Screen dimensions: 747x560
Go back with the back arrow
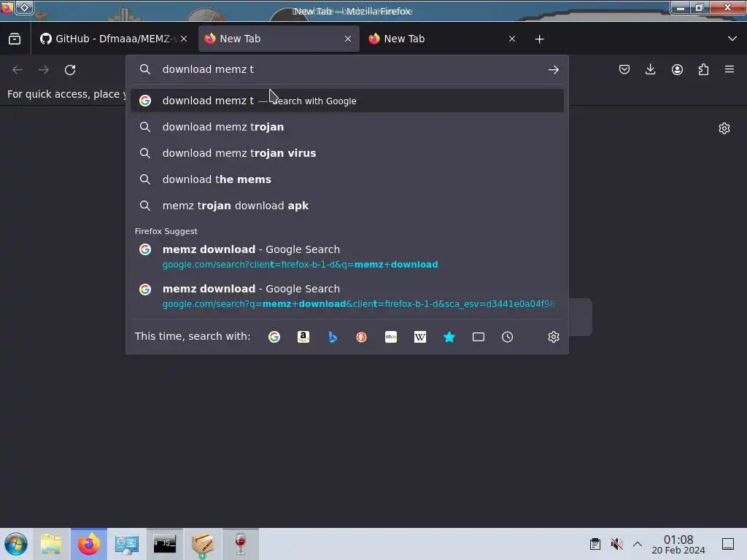coord(18,69)
